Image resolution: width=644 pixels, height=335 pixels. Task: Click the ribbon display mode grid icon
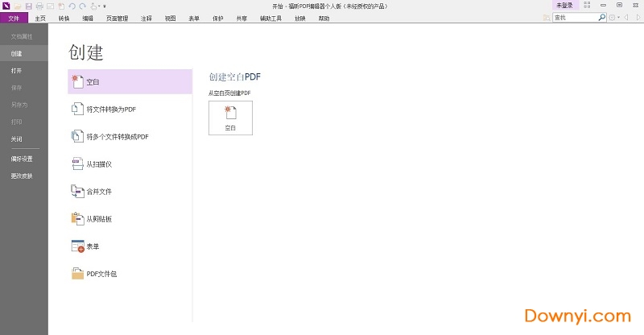(587, 6)
